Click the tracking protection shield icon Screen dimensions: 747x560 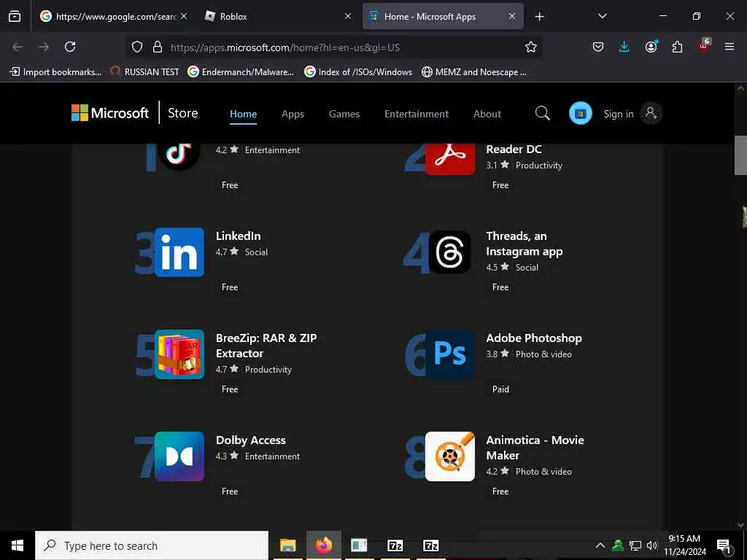[x=137, y=47]
